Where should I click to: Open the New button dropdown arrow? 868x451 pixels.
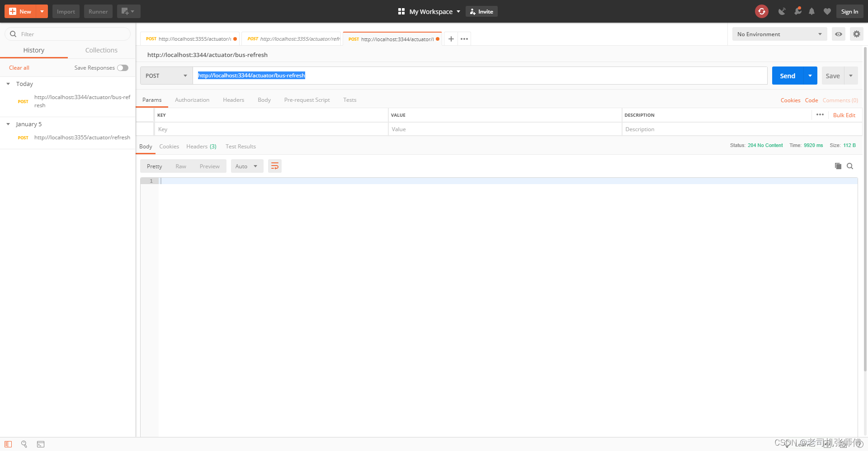(x=42, y=11)
